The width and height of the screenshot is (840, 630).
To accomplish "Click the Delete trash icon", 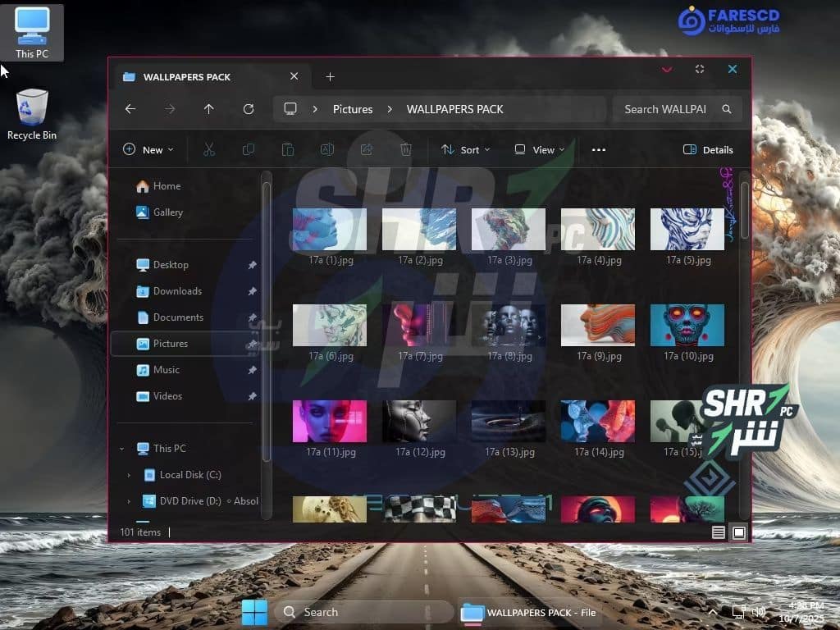I will (x=405, y=150).
